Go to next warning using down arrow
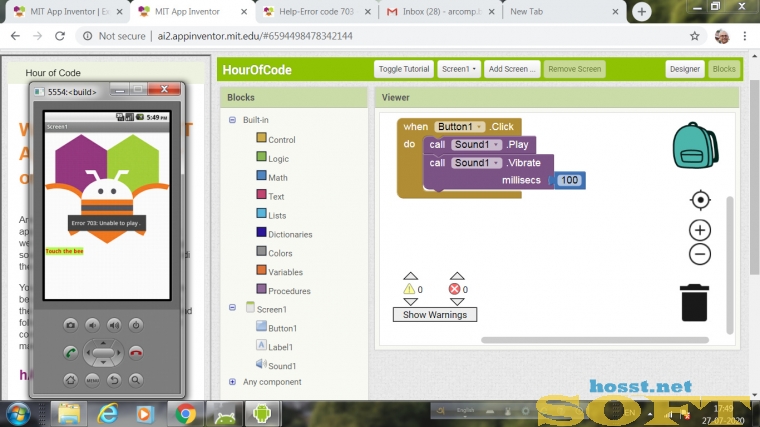The width and height of the screenshot is (760, 427). coord(411,301)
